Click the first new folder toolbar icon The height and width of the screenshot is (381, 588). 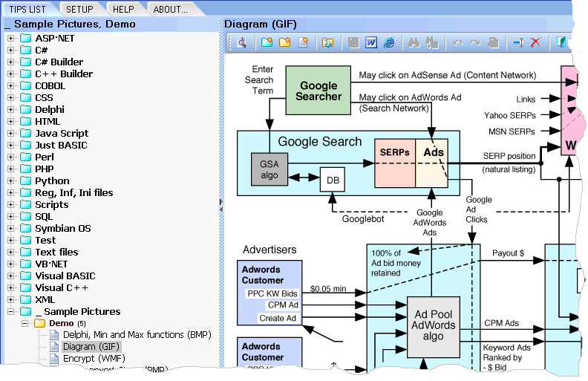point(267,43)
